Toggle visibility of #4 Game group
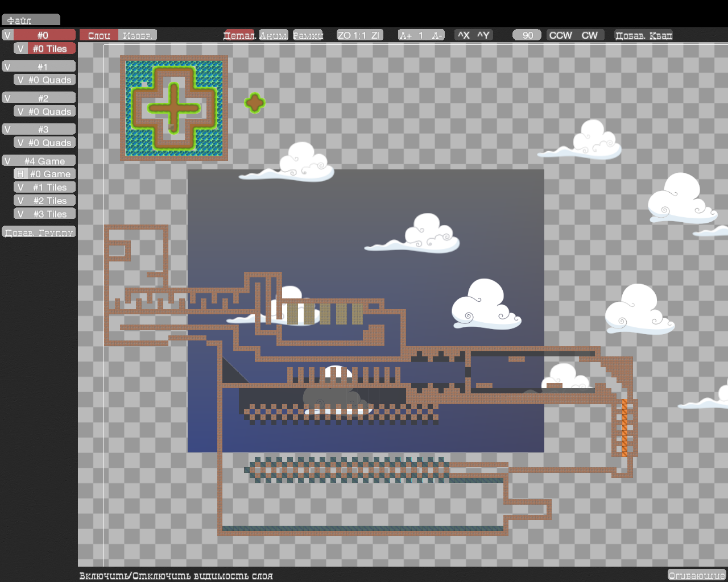The height and width of the screenshot is (582, 728). (x=7, y=161)
